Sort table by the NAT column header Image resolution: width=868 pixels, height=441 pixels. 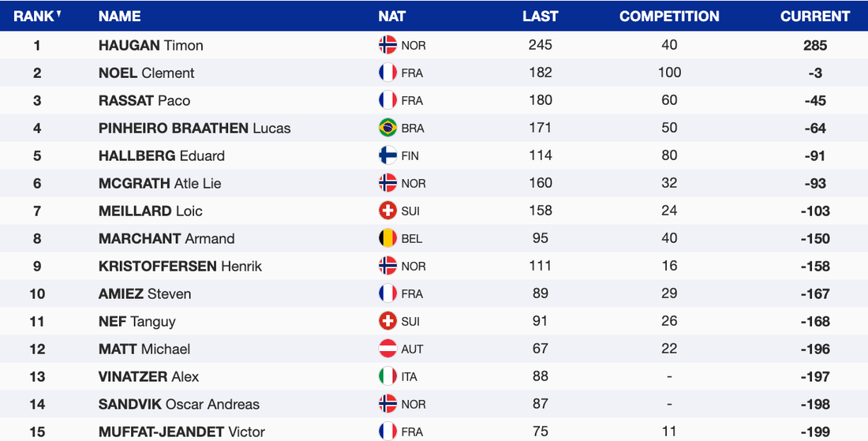click(392, 16)
